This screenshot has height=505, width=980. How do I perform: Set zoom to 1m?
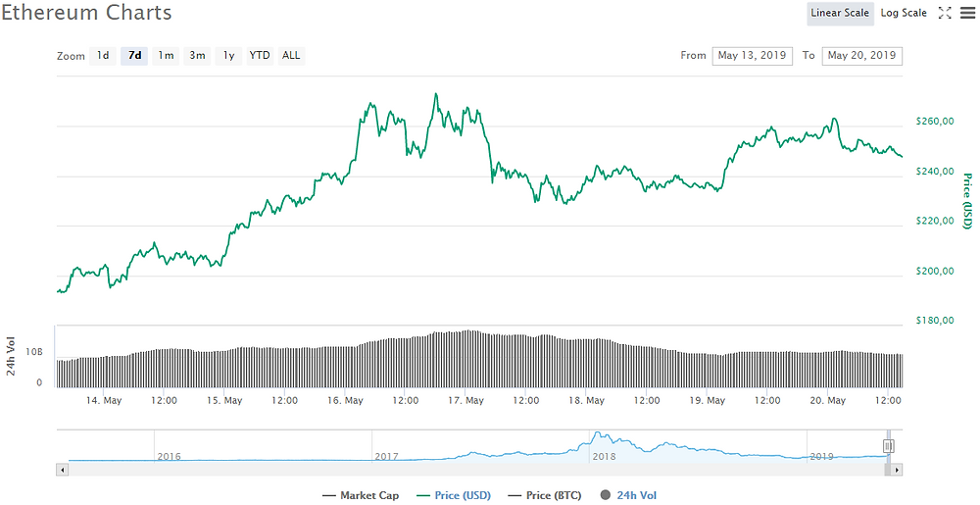click(166, 56)
